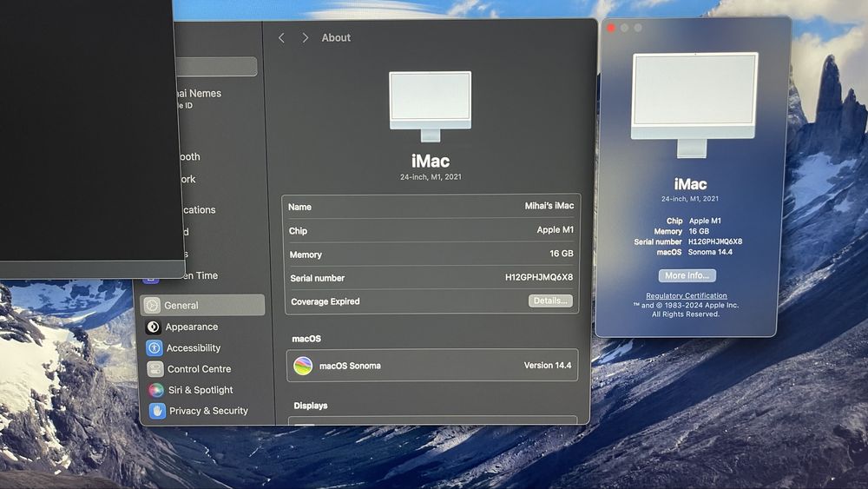Click Apple M1 chip value in Settings
The height and width of the screenshot is (489, 868).
(x=556, y=229)
